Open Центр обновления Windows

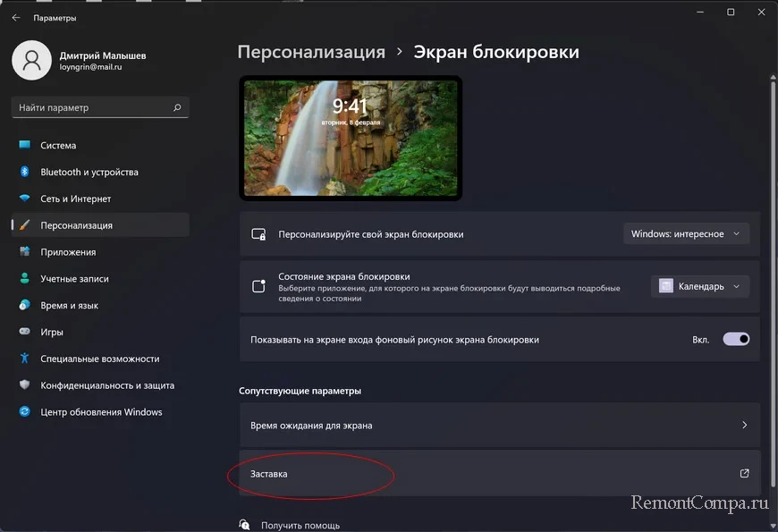pyautogui.click(x=101, y=412)
